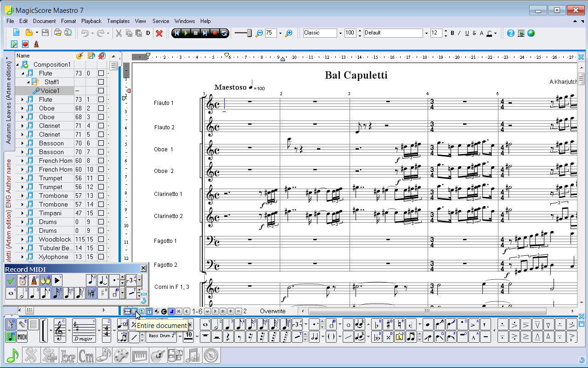Zoom out with the minus magnifier icon
Screen dimensions: 588x368
click(259, 33)
